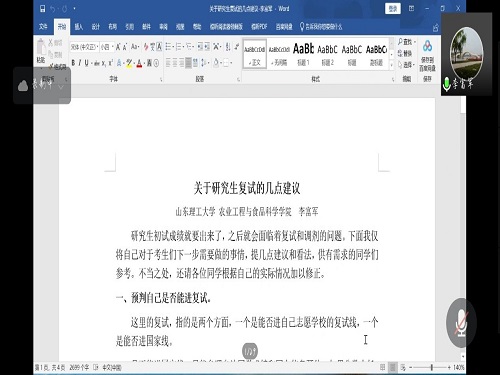The width and height of the screenshot is (500, 375).
Task: Select the justify alignment icon
Action: tap(188, 63)
